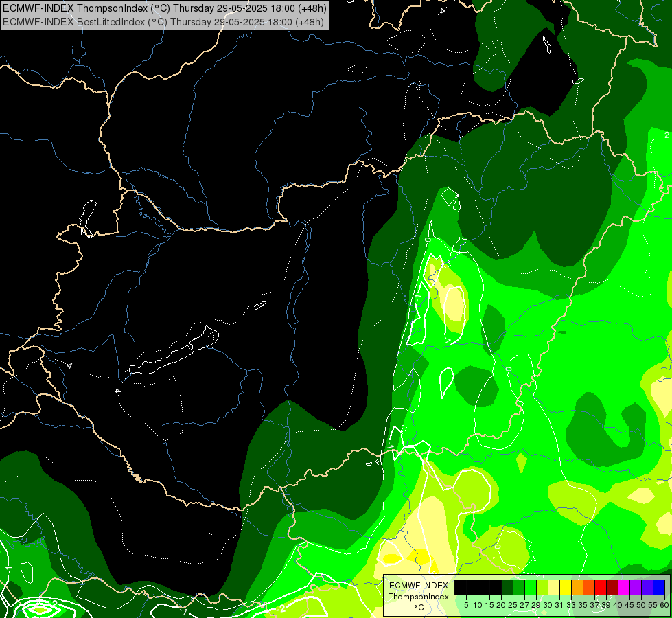The height and width of the screenshot is (618, 672).
Task: Click the legend tick value 39
Action: click(x=606, y=605)
